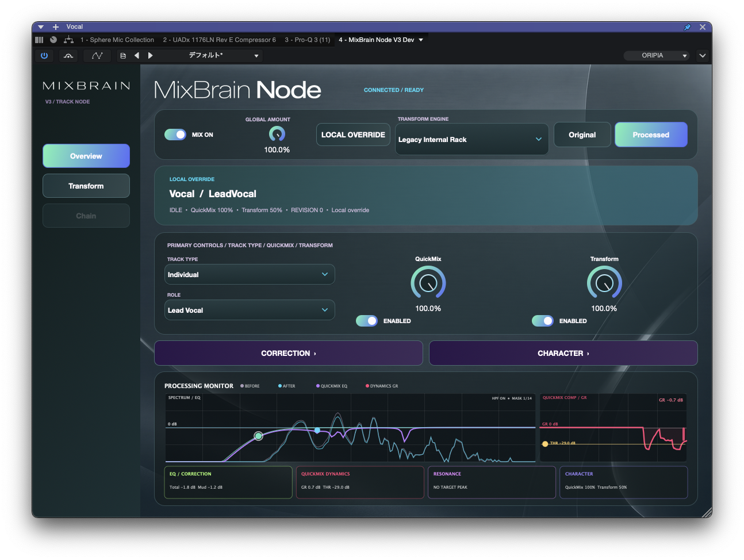Open the channel strip columns icon

(x=39, y=40)
